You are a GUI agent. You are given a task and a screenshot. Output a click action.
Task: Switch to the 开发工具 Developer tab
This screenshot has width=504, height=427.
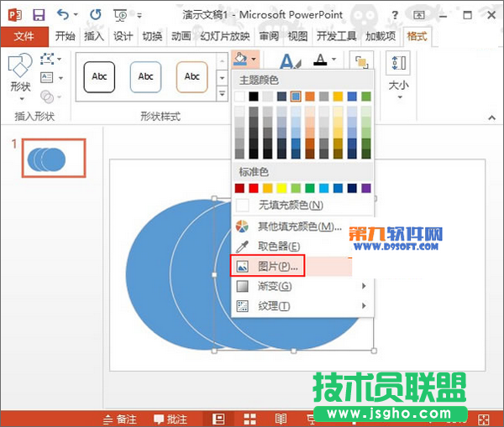click(x=336, y=36)
